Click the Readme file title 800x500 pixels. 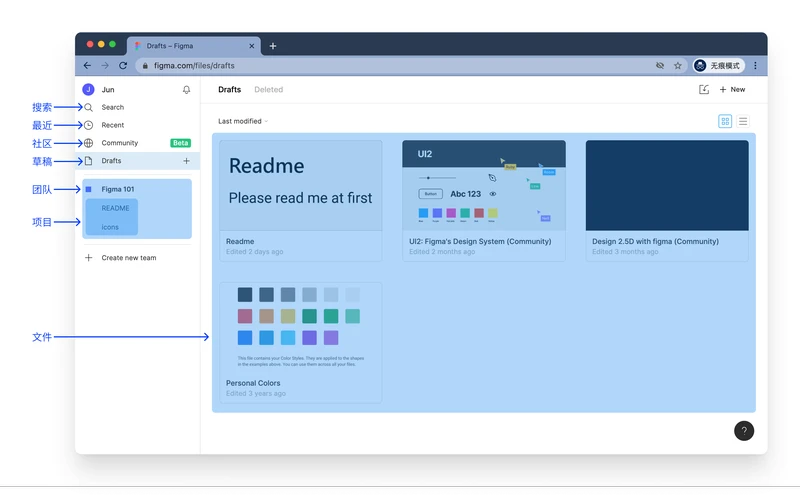[240, 241]
